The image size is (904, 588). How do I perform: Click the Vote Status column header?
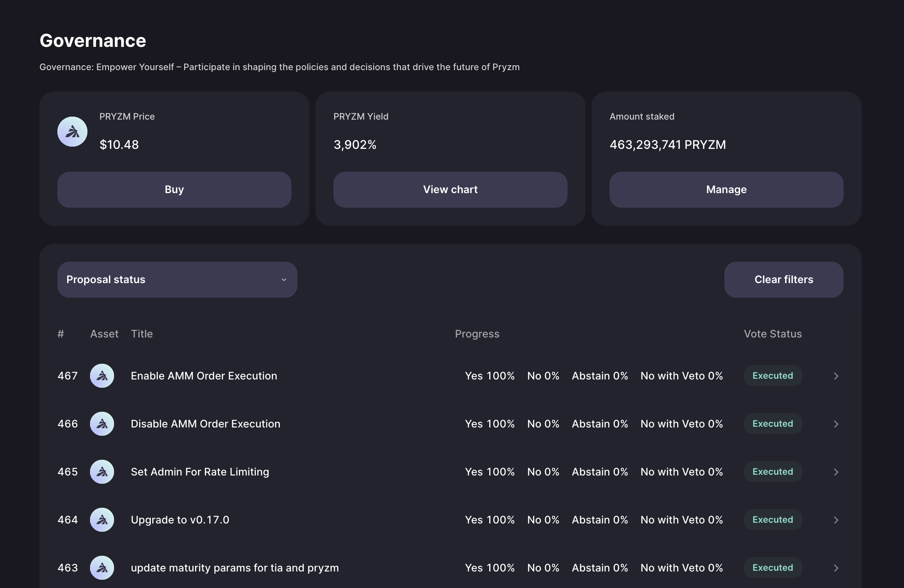click(x=773, y=333)
